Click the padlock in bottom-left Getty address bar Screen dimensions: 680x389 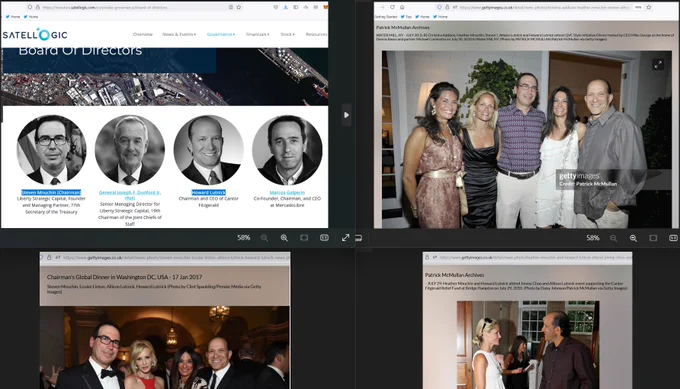(49, 257)
